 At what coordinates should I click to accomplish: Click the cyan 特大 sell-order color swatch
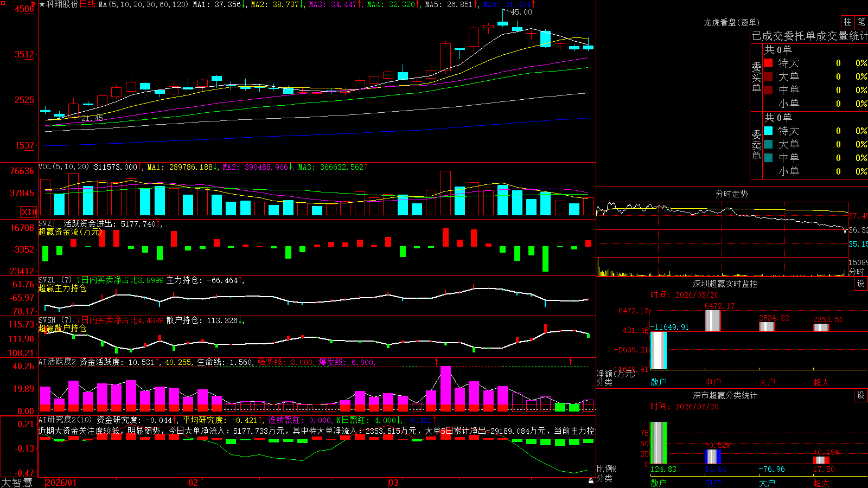click(768, 131)
